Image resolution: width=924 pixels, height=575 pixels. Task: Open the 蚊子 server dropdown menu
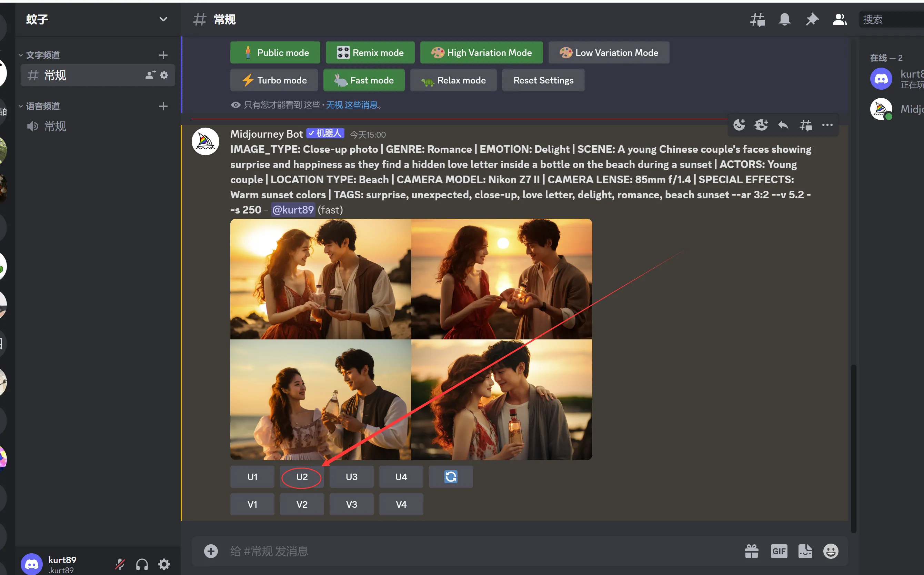(x=163, y=19)
